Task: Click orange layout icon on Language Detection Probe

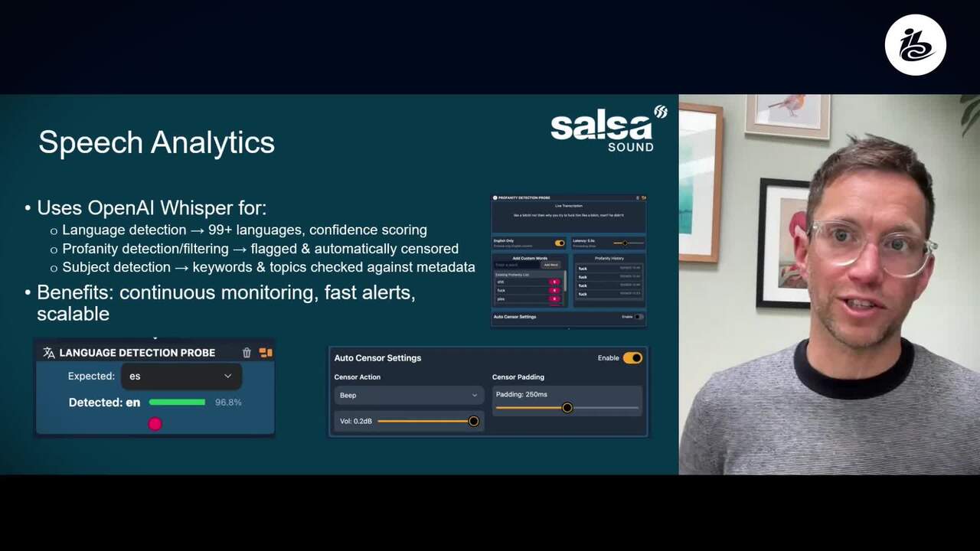Action: pos(266,353)
